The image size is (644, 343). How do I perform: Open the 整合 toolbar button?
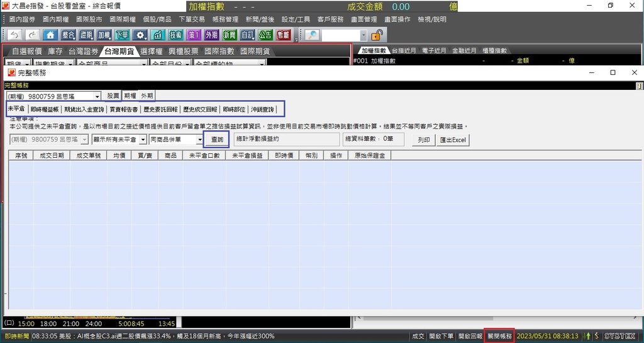(69, 35)
